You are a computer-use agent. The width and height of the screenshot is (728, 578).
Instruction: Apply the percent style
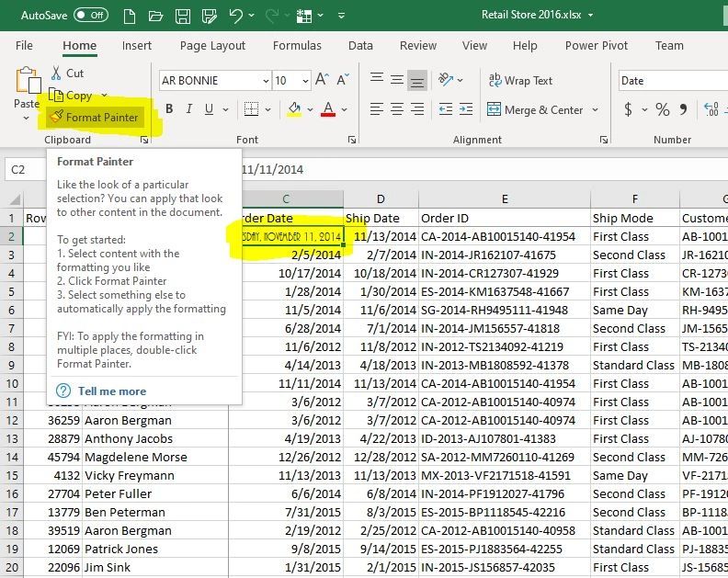tap(663, 109)
